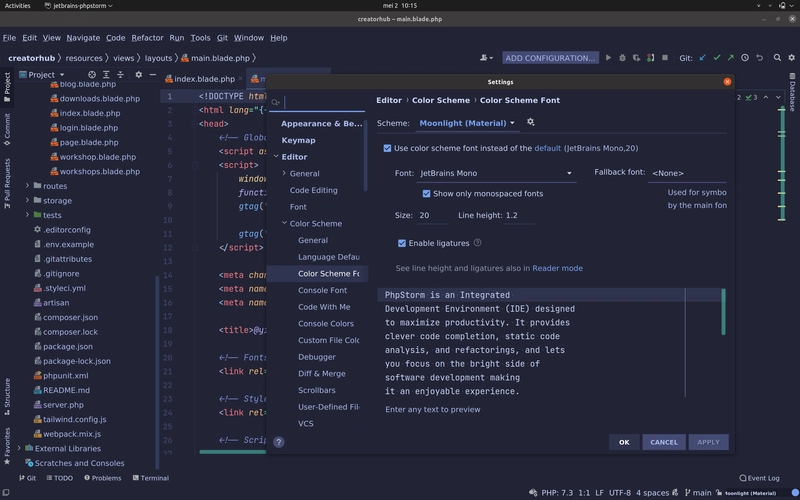Toggle Show only monospaced fonts checkbox
Image resolution: width=800 pixels, height=500 pixels.
[x=427, y=193]
